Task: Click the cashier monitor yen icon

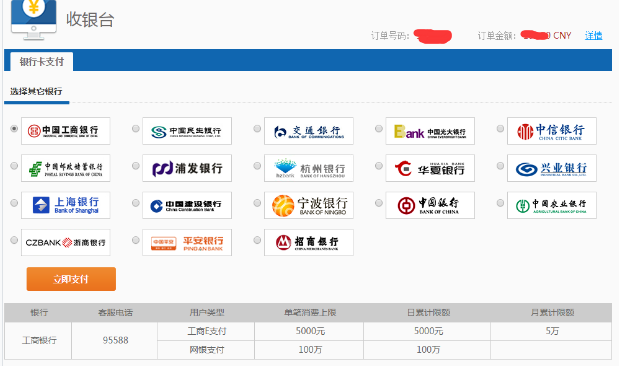Action: point(34,19)
